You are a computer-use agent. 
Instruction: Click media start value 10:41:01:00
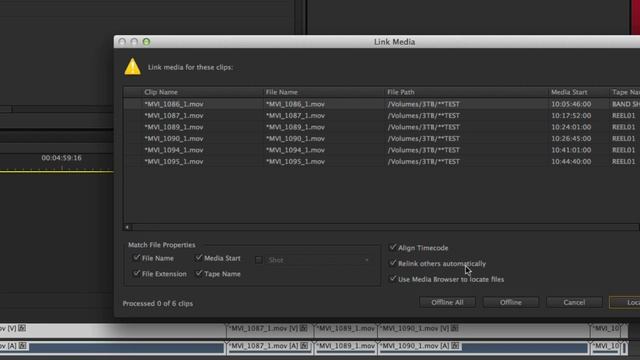tap(571, 150)
